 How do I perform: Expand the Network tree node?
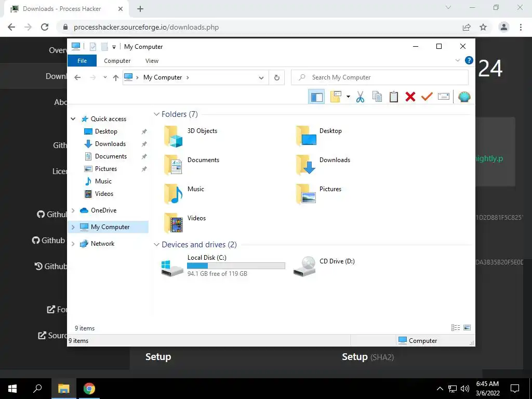click(73, 244)
